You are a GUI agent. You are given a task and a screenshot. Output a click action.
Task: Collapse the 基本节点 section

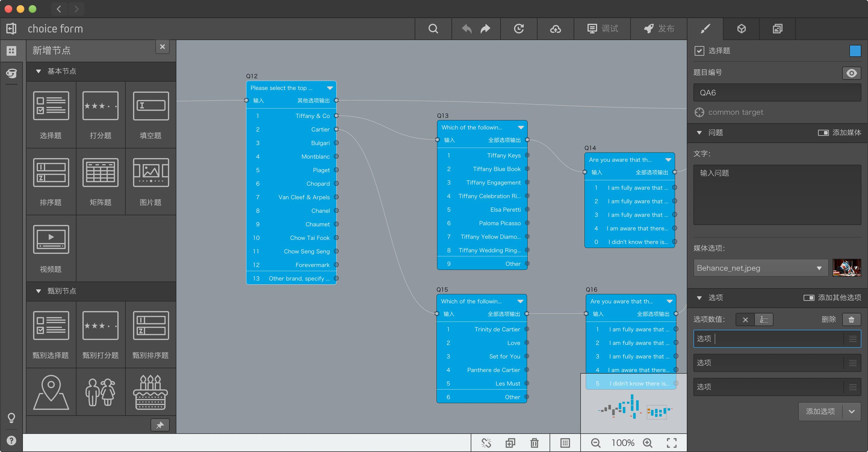39,71
